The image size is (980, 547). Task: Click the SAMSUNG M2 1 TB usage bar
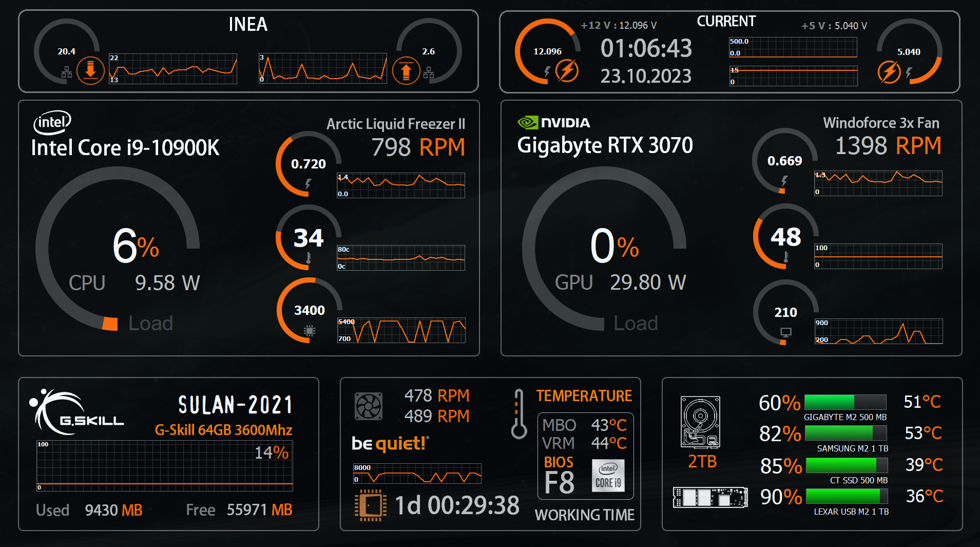[x=846, y=433]
